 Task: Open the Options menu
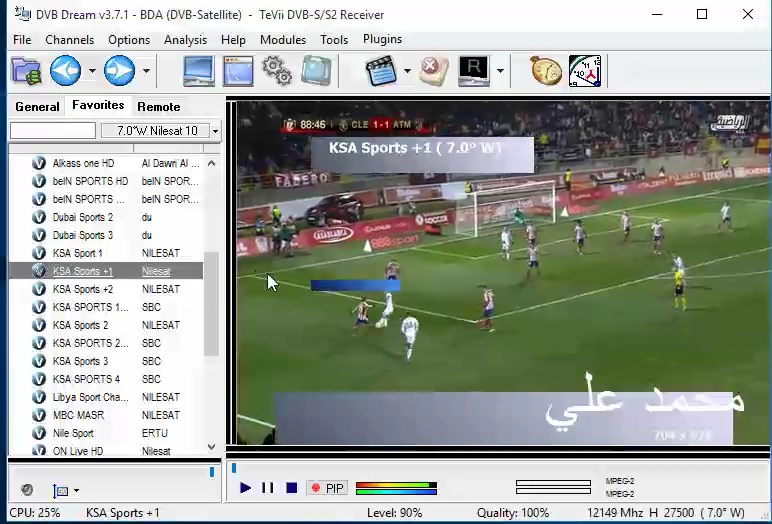[x=129, y=39]
